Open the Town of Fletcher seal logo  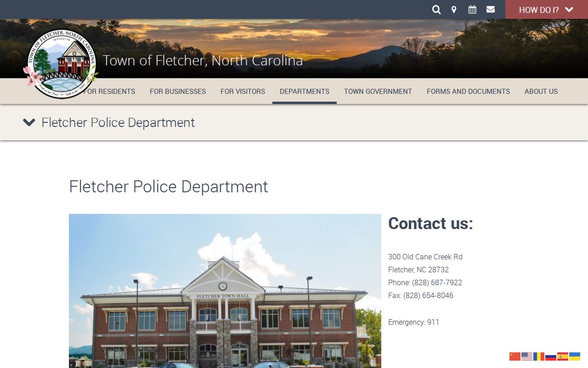[x=61, y=63]
